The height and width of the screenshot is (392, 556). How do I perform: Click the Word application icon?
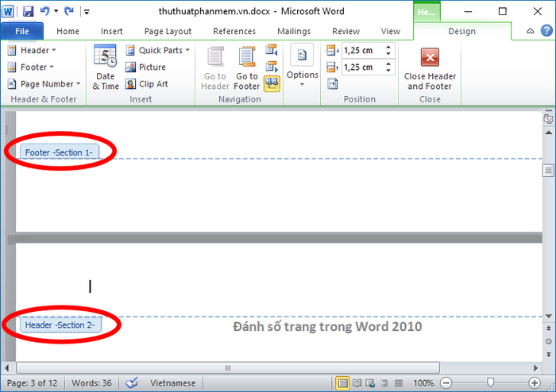tap(8, 11)
